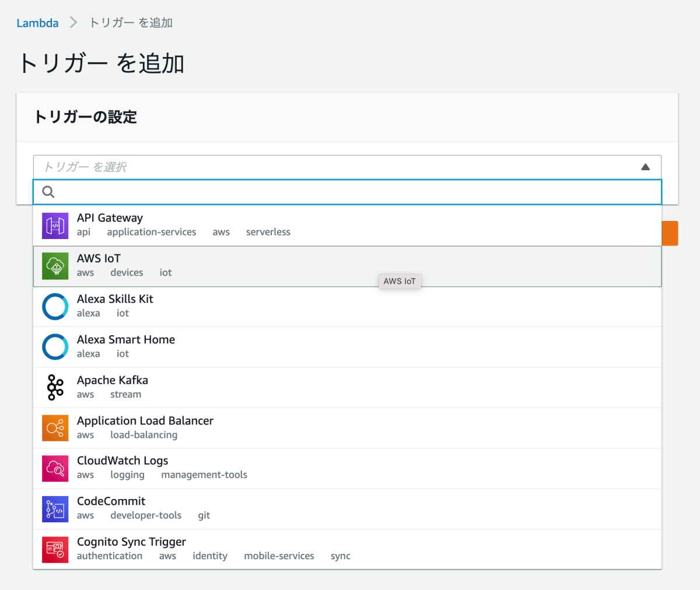Click the 'git' tag under CodeCommit
Image resolution: width=700 pixels, height=590 pixels.
coord(204,516)
